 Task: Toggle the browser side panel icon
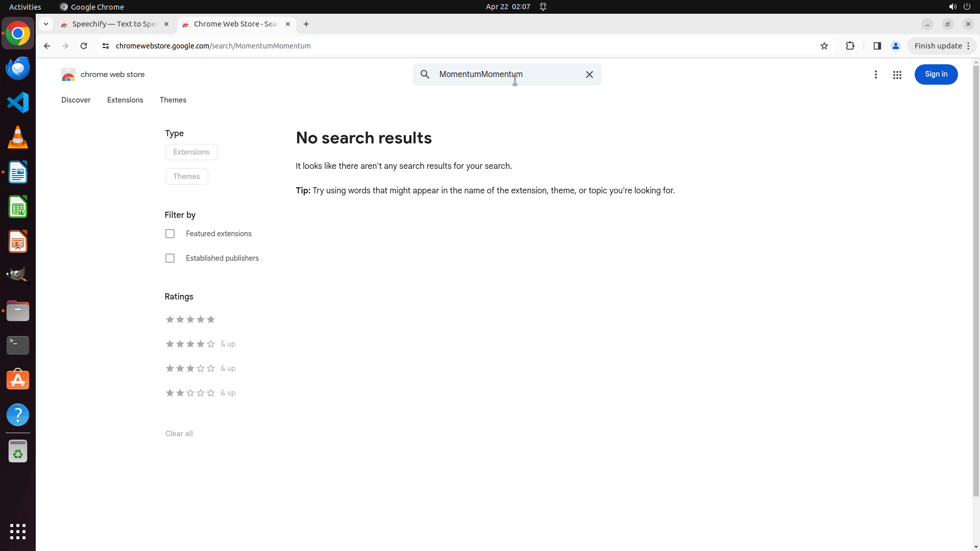click(877, 46)
